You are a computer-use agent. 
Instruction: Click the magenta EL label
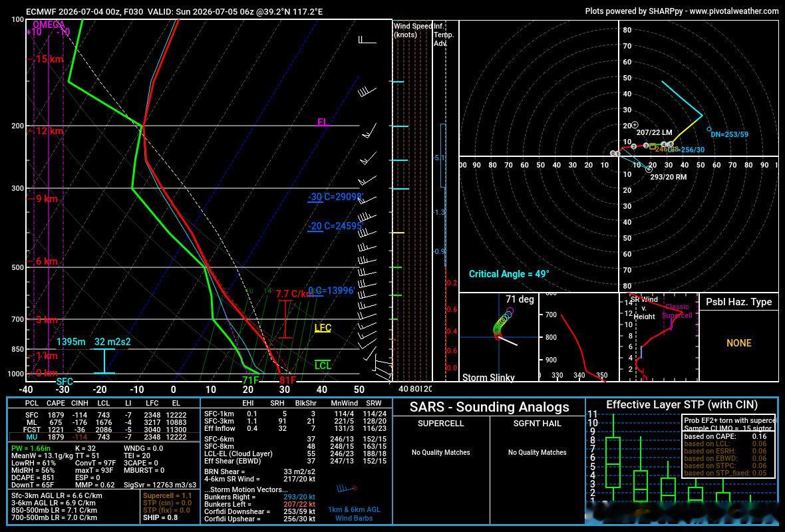pos(323,122)
